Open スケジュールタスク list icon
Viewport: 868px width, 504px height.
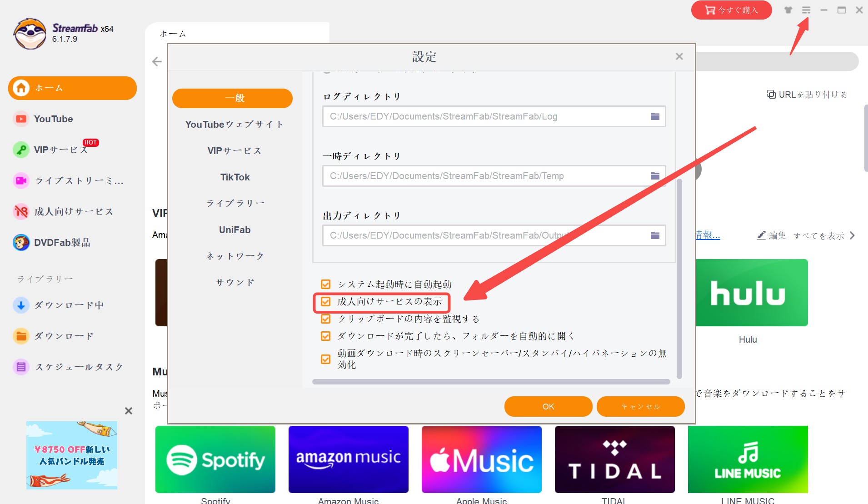coord(21,367)
